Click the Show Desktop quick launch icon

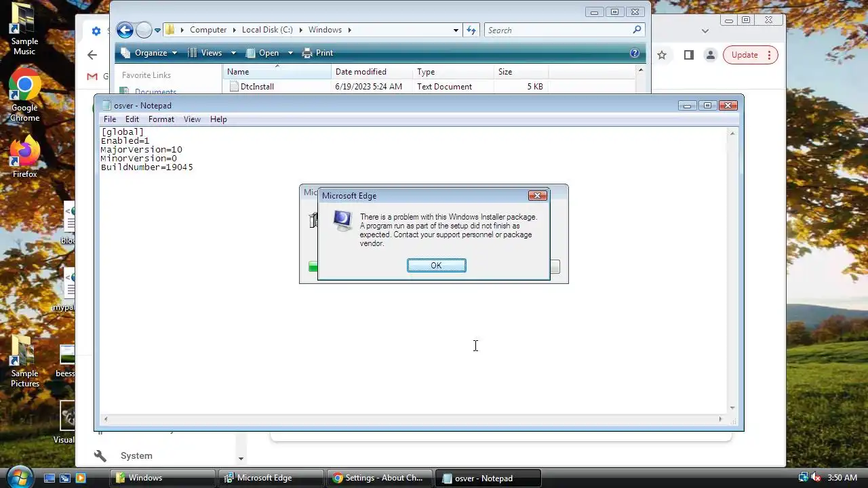click(50, 478)
